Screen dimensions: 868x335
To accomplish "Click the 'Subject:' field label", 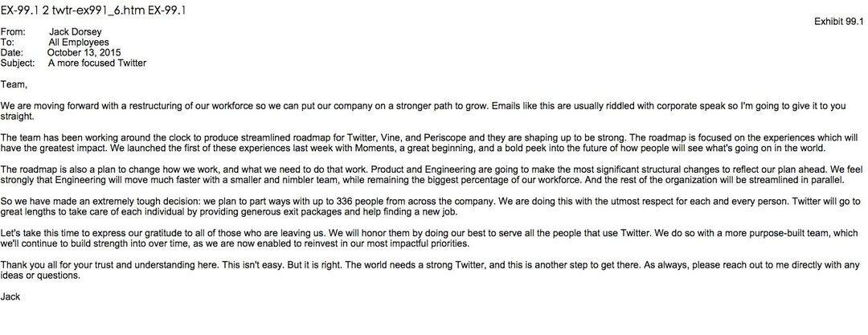I will [x=18, y=63].
